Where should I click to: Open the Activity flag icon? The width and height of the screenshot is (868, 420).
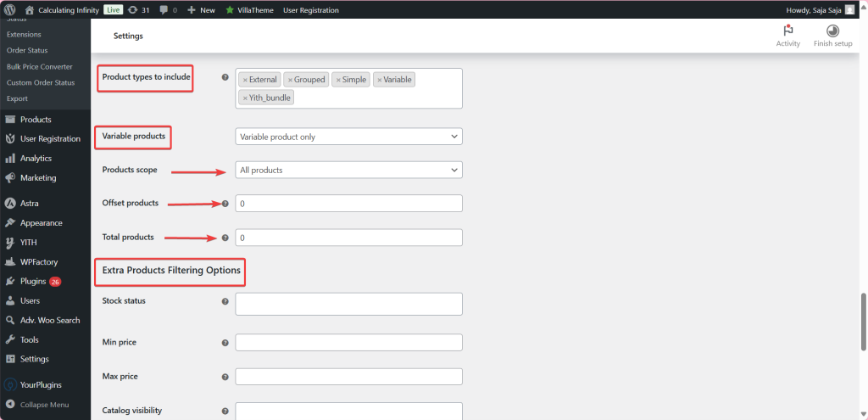[788, 31]
